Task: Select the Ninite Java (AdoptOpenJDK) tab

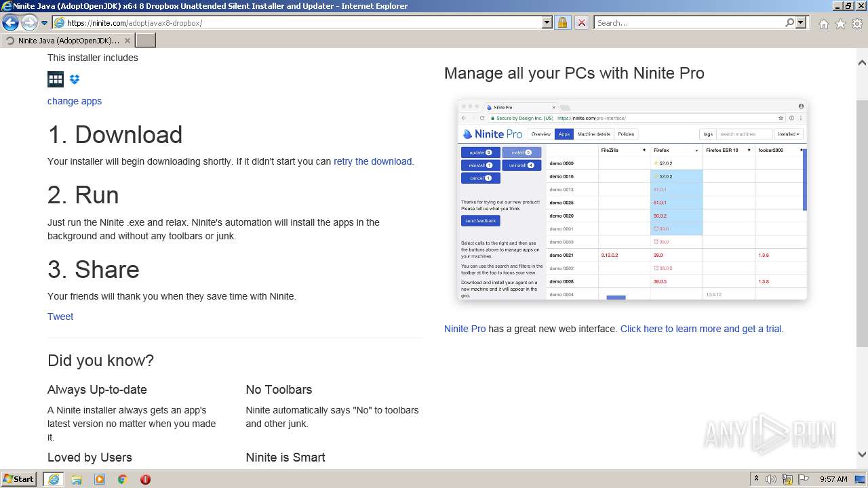Action: 67,41
